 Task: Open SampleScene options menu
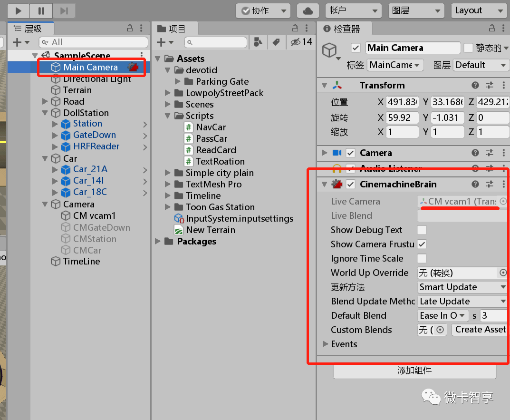142,55
